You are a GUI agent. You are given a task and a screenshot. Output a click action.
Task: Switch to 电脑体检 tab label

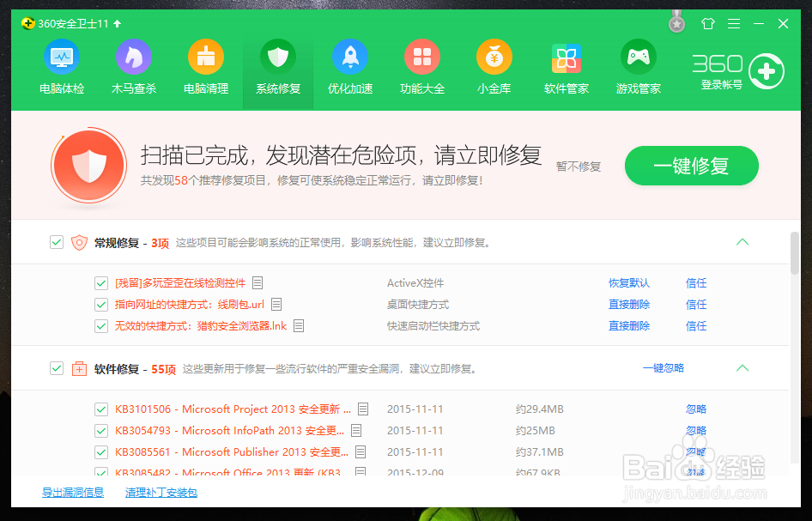pyautogui.click(x=62, y=88)
